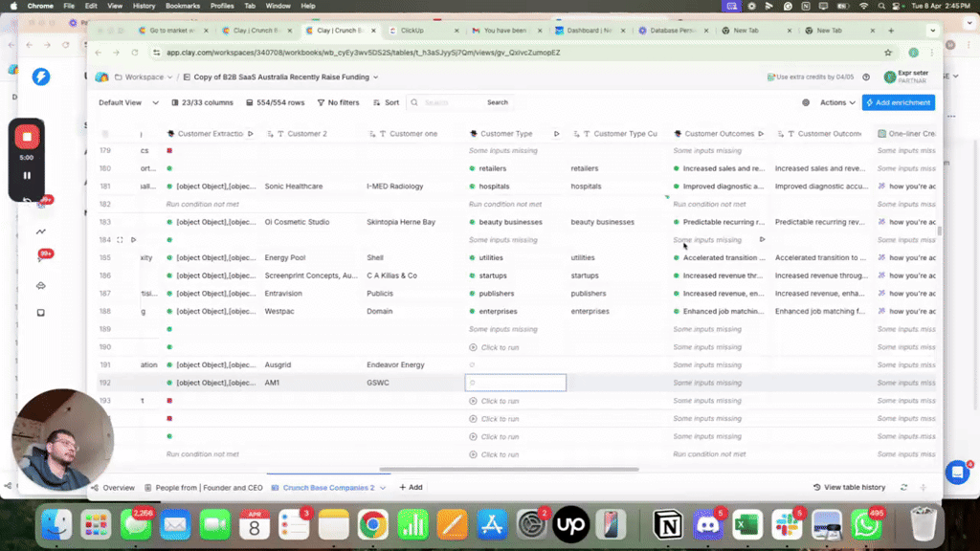
Task: Click the red status square in row 179
Action: tap(169, 151)
